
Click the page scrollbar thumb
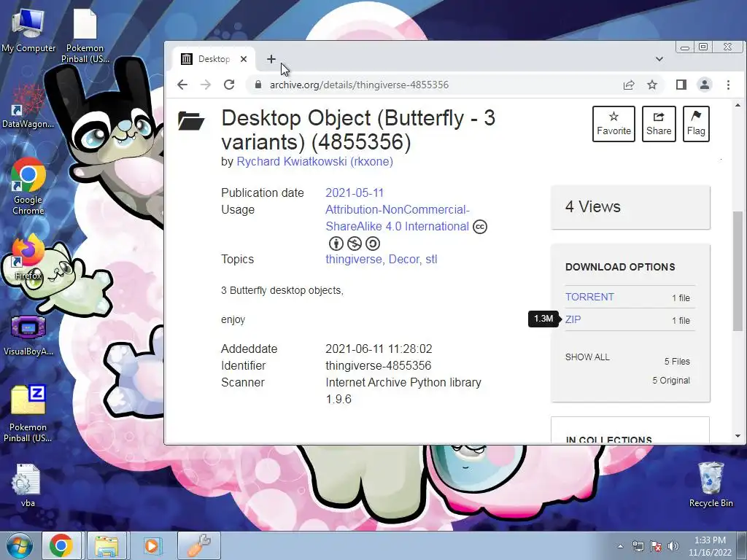(738, 271)
